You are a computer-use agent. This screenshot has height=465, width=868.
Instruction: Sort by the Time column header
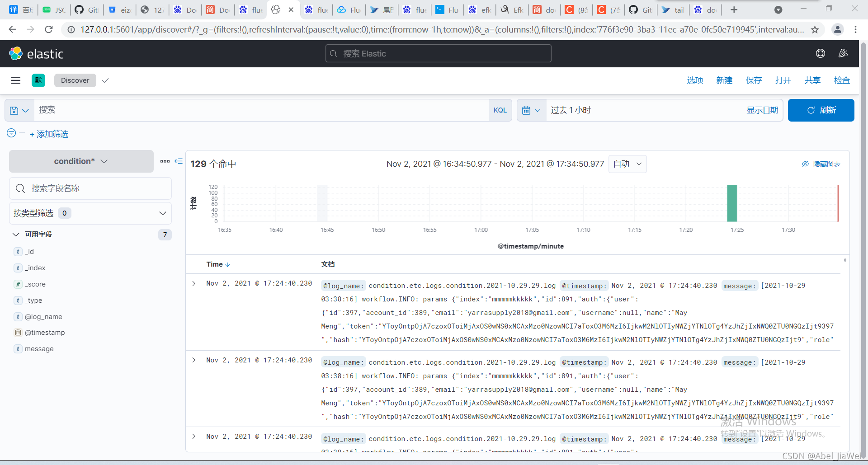click(x=218, y=264)
